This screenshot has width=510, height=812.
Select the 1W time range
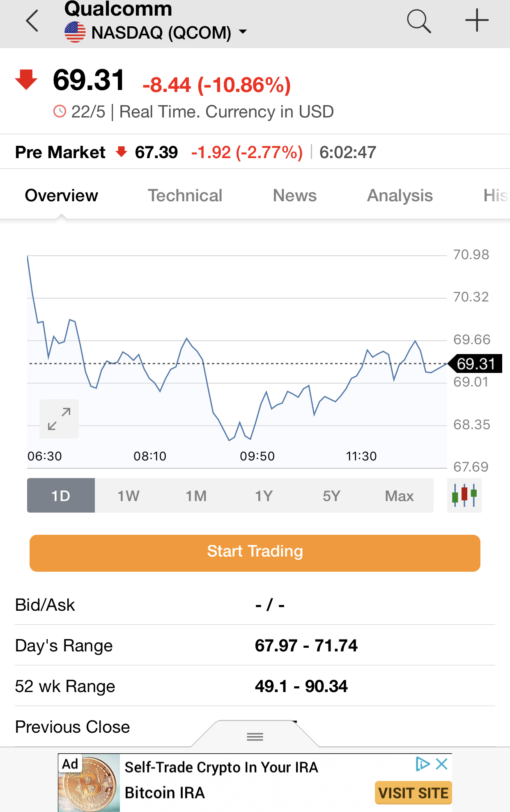[x=129, y=495]
